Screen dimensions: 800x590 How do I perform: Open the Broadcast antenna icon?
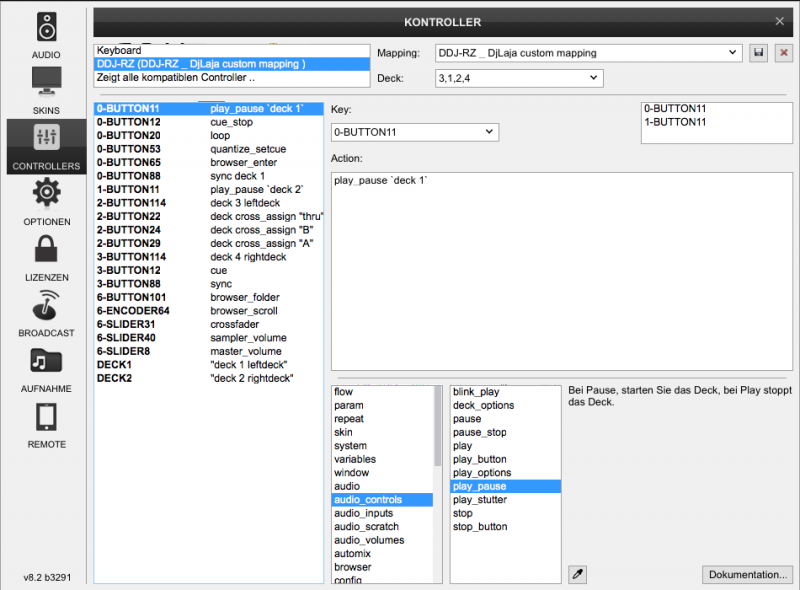[x=46, y=305]
